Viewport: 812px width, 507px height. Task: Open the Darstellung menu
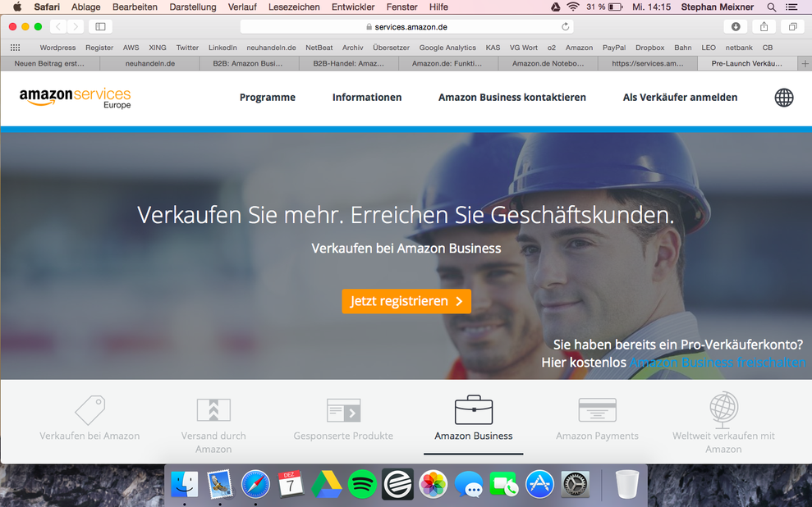(193, 7)
